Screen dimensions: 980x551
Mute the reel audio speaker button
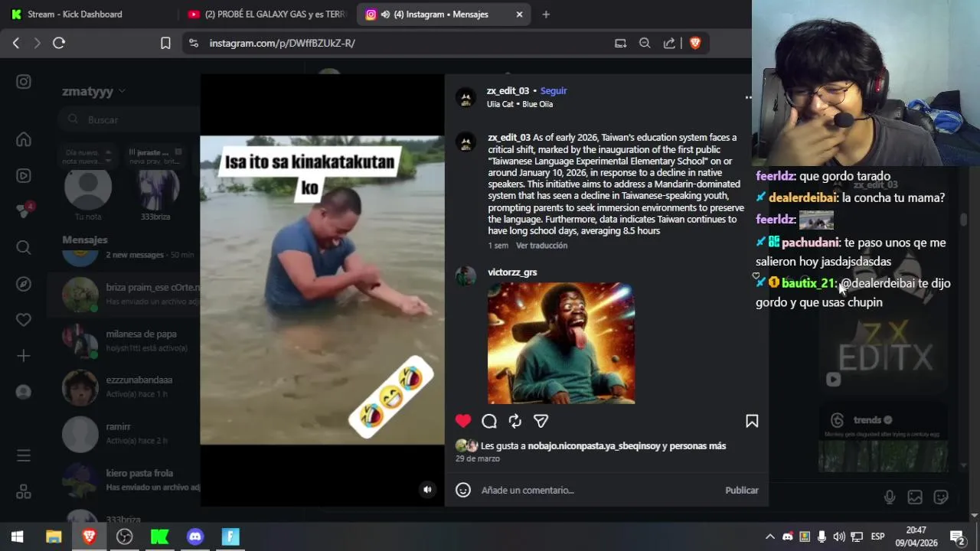(x=427, y=490)
